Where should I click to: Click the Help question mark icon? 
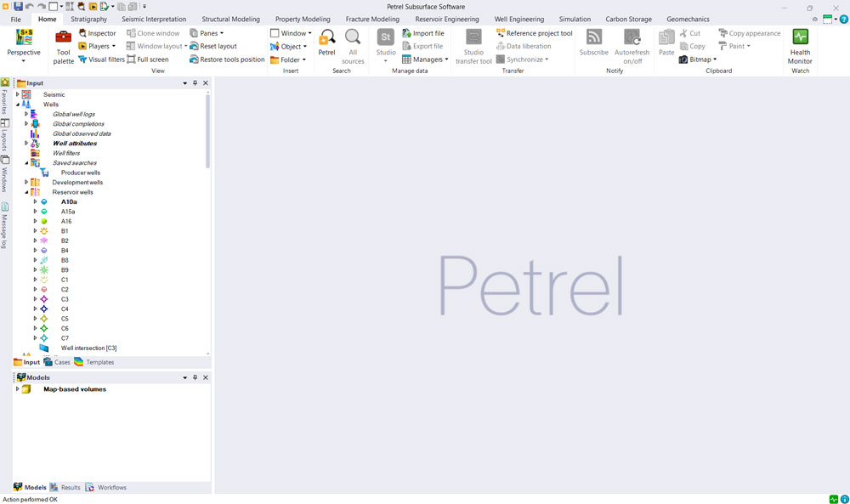843,19
